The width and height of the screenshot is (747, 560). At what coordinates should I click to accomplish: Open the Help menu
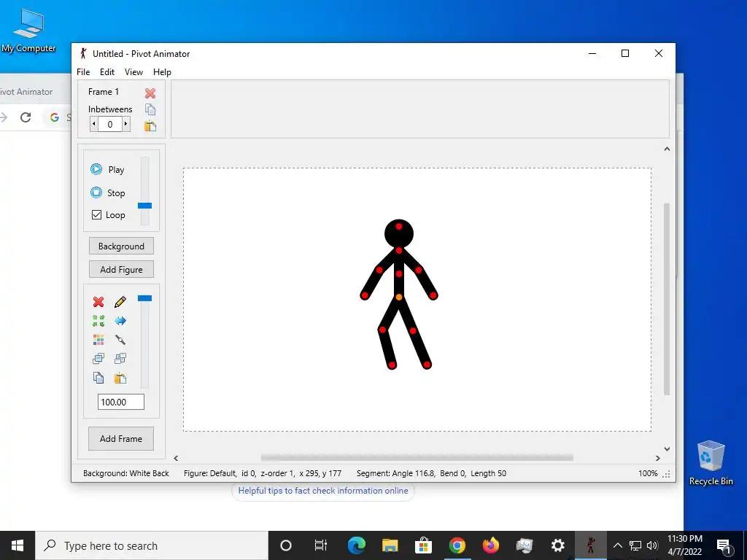[162, 72]
